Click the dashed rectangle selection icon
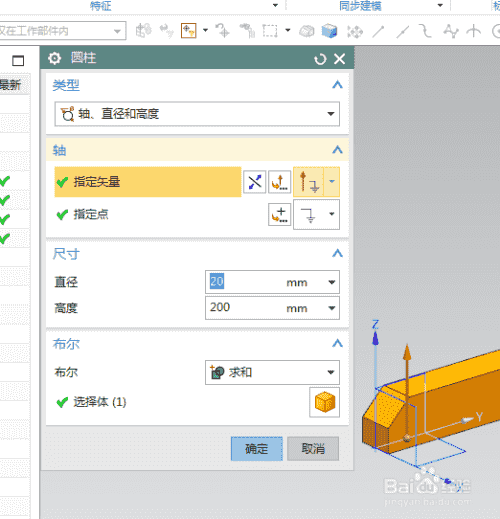Image resolution: width=500 pixels, height=519 pixels. point(270,31)
